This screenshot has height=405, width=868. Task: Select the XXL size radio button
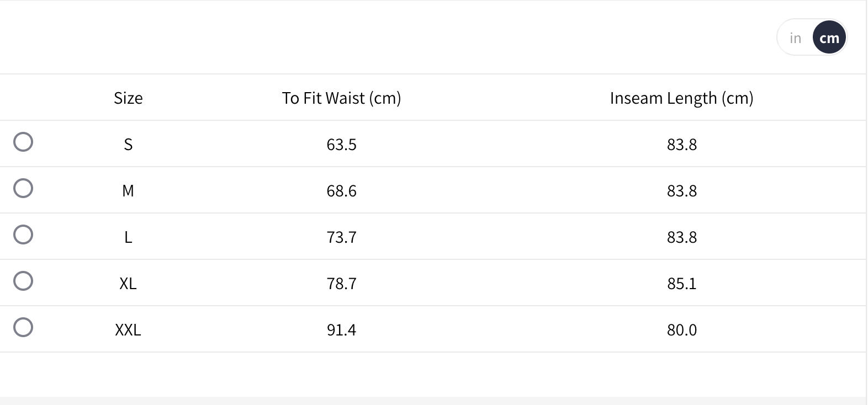[23, 327]
